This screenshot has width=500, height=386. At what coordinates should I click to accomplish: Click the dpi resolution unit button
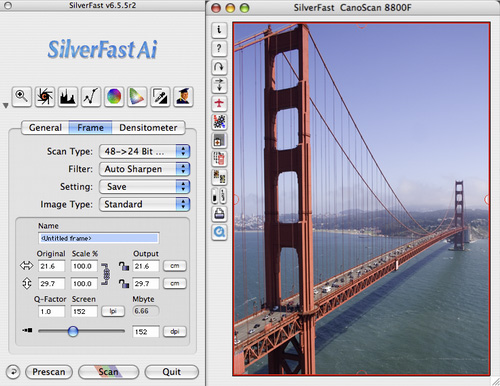click(175, 332)
